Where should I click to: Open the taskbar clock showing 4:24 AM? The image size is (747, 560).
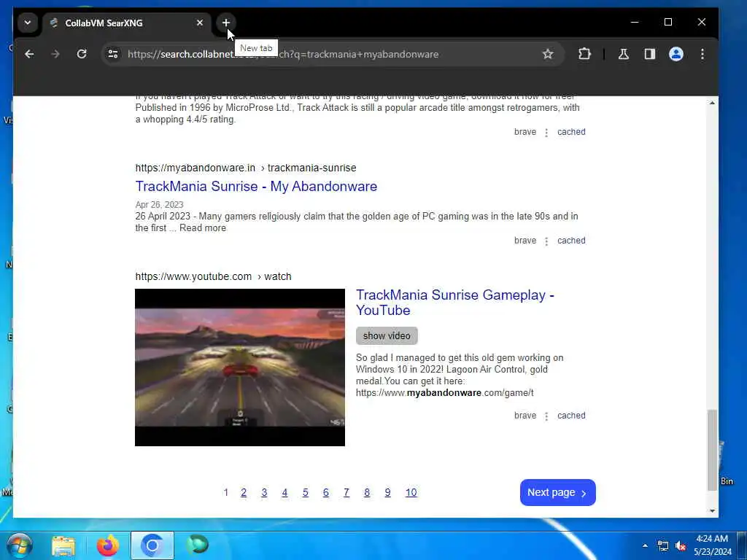(712, 545)
